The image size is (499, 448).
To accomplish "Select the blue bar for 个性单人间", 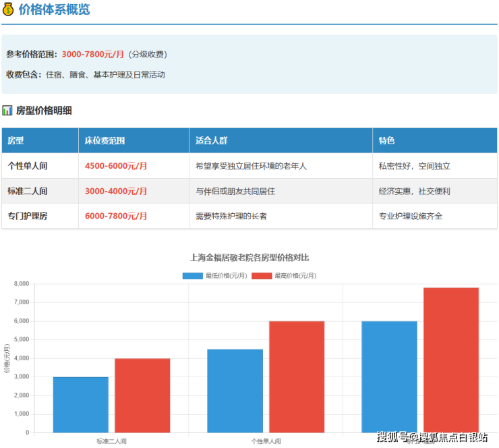I will (235, 390).
